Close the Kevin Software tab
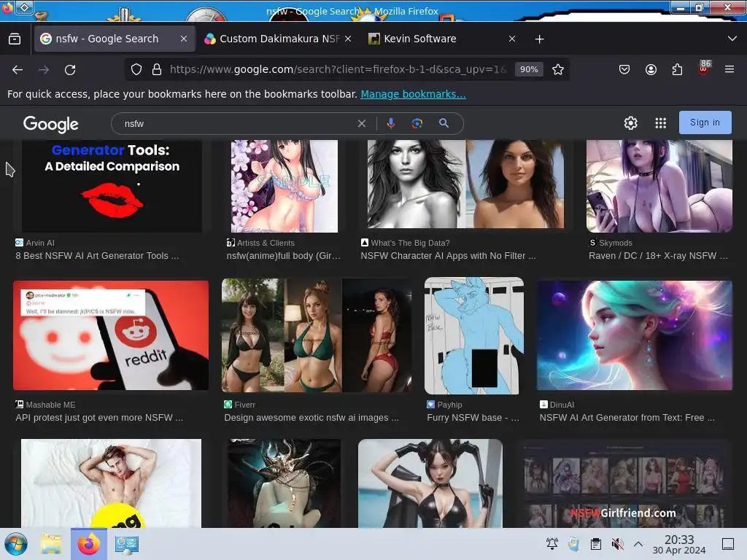Viewport: 747px width, 560px height. (x=512, y=39)
